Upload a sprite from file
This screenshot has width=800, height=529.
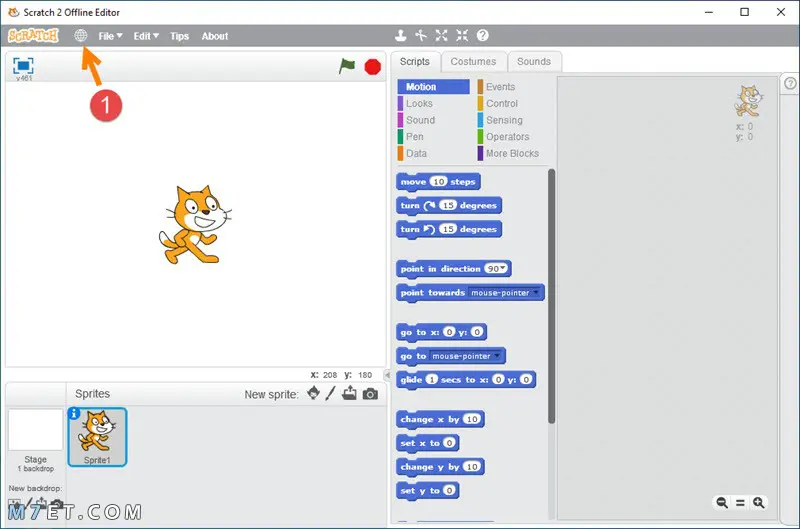point(349,393)
